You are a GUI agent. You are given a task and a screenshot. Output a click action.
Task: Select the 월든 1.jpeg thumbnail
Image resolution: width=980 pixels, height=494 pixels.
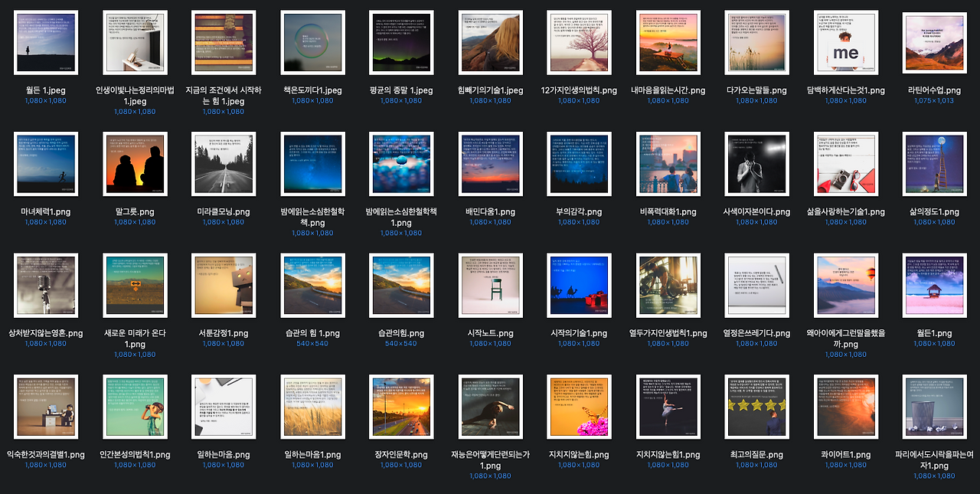(46, 43)
